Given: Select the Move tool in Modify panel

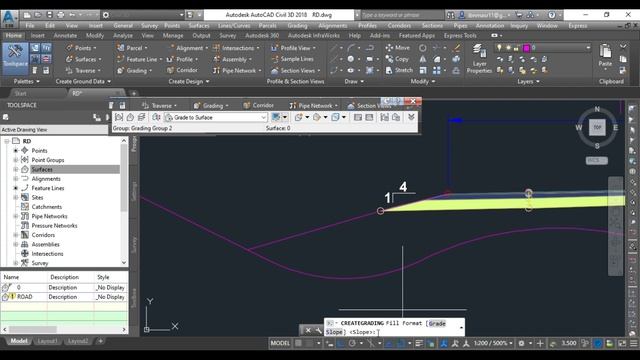Looking at the screenshot, I should pos(397,48).
